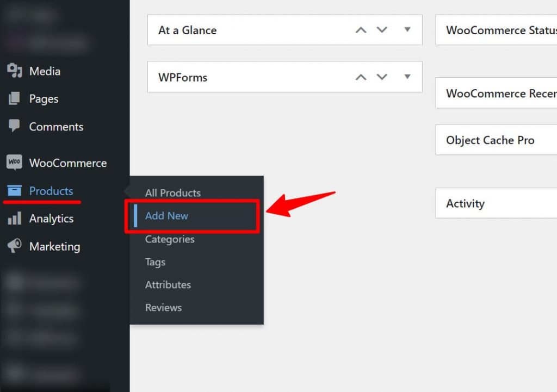557x392 pixels.
Task: Move the WPForms widget down
Action: coord(382,77)
